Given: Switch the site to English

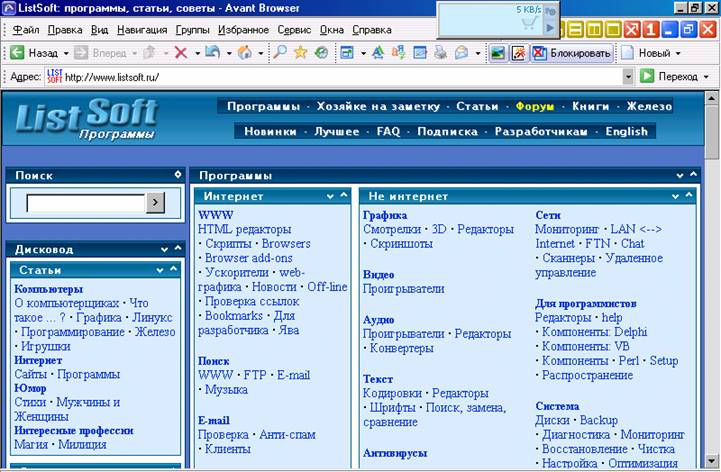Looking at the screenshot, I should pyautogui.click(x=626, y=132).
